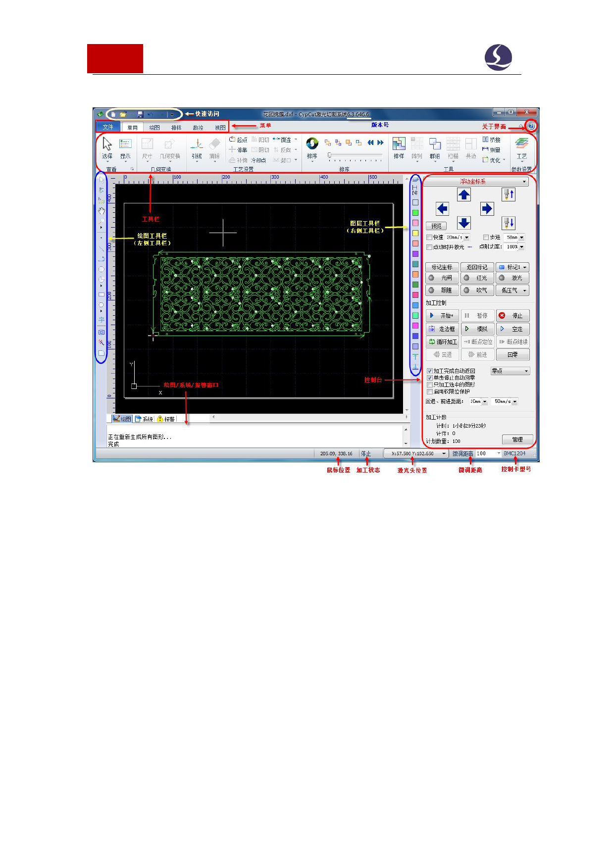The width and height of the screenshot is (614, 868).
Task: Click the 显示 (Display) ribbon icon
Action: click(125, 145)
